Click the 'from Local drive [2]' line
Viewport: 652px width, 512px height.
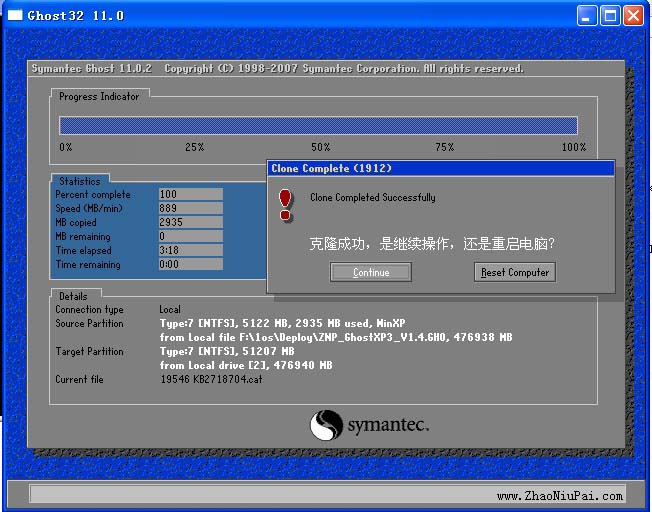246,365
